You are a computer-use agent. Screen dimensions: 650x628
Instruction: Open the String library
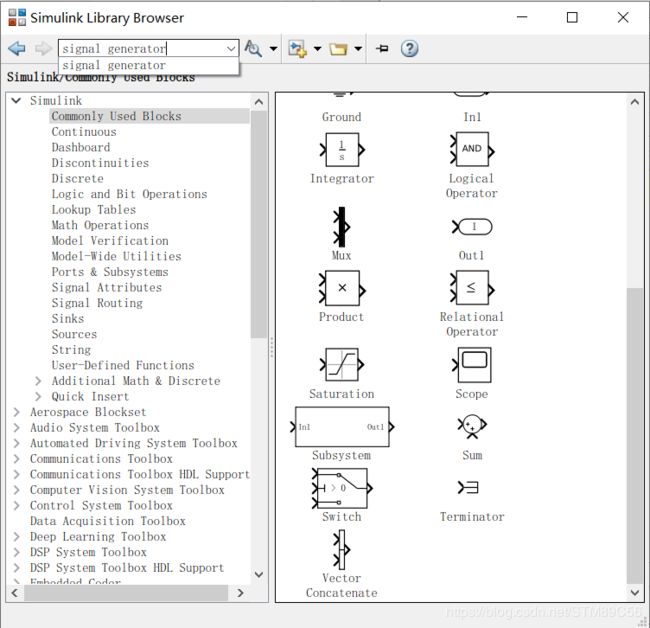tap(71, 350)
